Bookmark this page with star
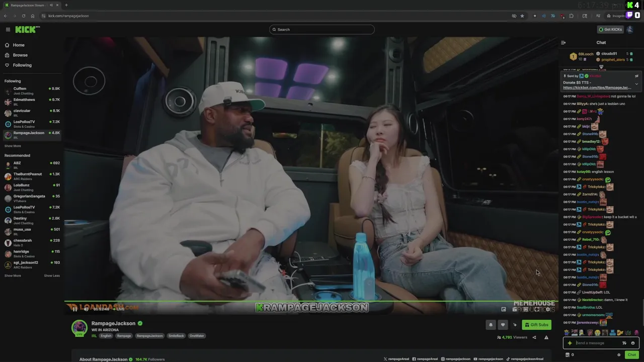This screenshot has width=644, height=362. [x=522, y=16]
